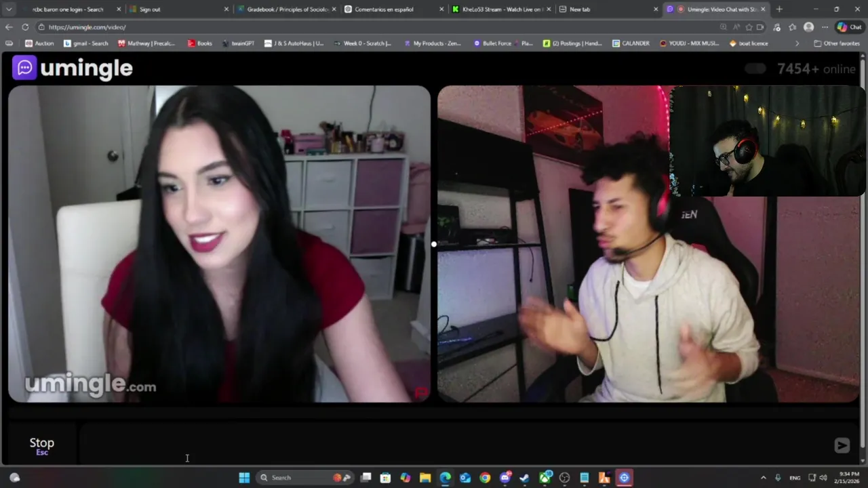The width and height of the screenshot is (868, 488).
Task: Go back with the browser back arrow
Action: click(8, 27)
